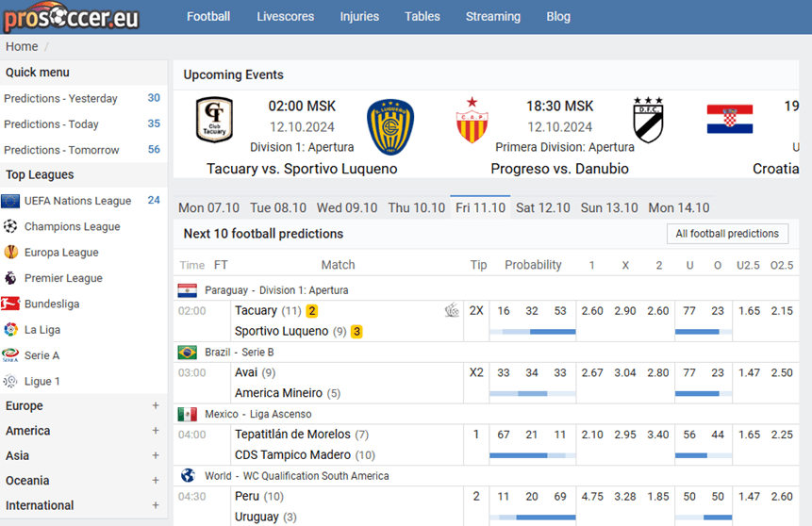Select the Champions League ball icon
This screenshot has height=526, width=812.
point(10,226)
